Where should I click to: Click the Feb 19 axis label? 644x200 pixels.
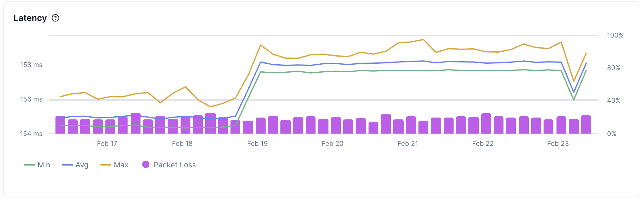pyautogui.click(x=257, y=144)
